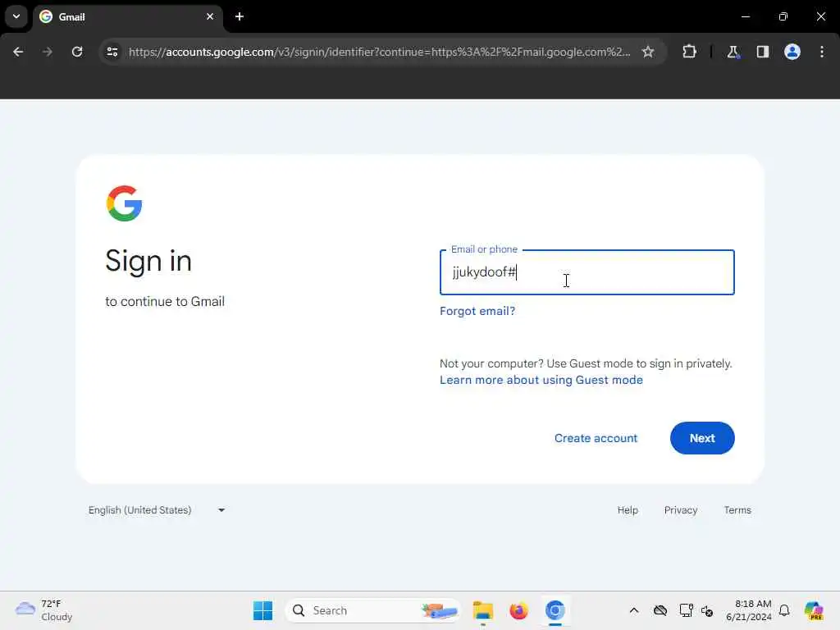Open the Privacy link in footer
This screenshot has width=840, height=630.
point(680,510)
